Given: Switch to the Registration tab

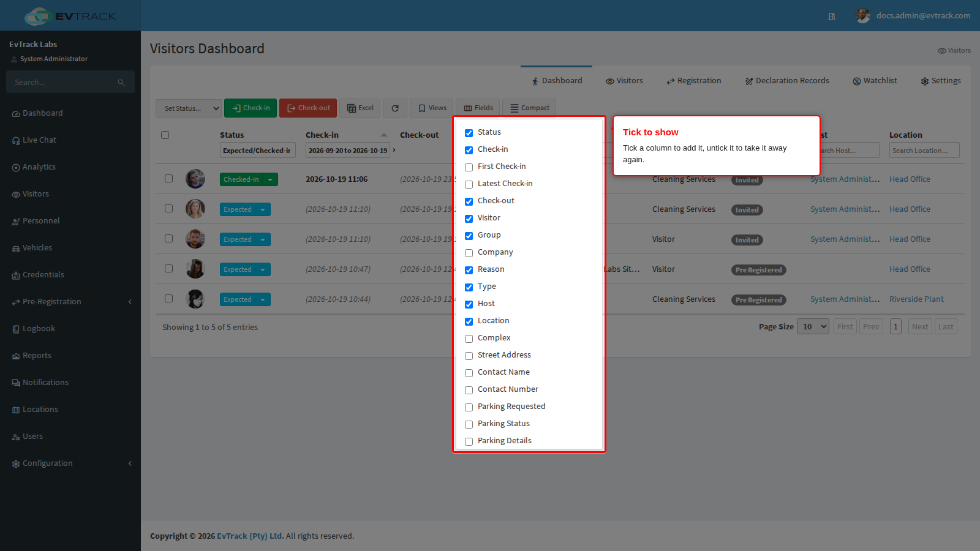Looking at the screenshot, I should (693, 81).
